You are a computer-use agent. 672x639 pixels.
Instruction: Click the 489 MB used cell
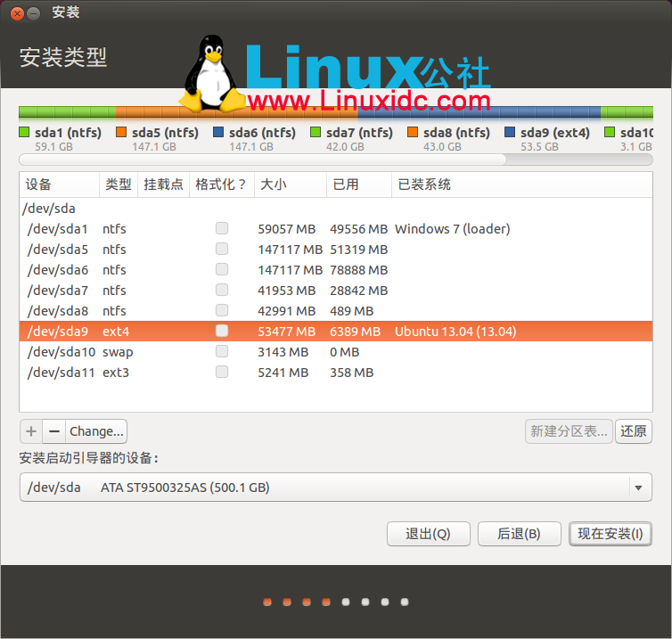pyautogui.click(x=351, y=311)
